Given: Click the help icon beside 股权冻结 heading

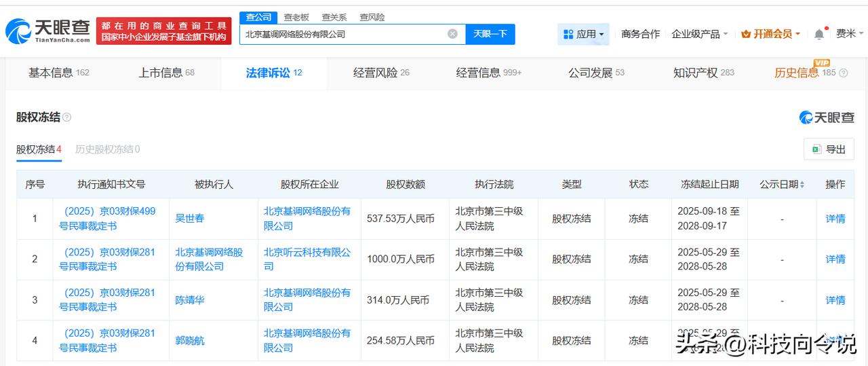Looking at the screenshot, I should point(66,117).
